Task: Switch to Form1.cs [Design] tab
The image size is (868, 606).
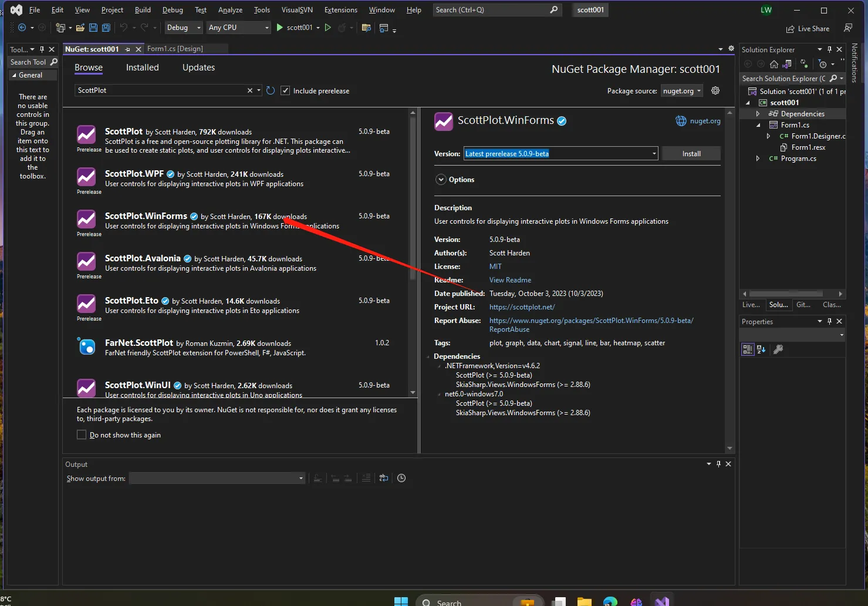Action: pyautogui.click(x=175, y=49)
